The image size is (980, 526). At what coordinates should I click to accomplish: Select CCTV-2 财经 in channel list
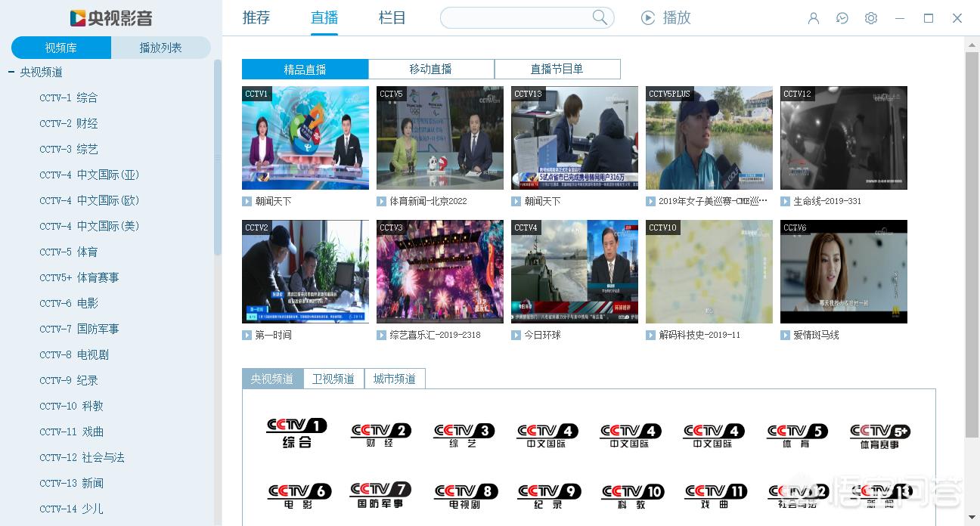click(69, 123)
